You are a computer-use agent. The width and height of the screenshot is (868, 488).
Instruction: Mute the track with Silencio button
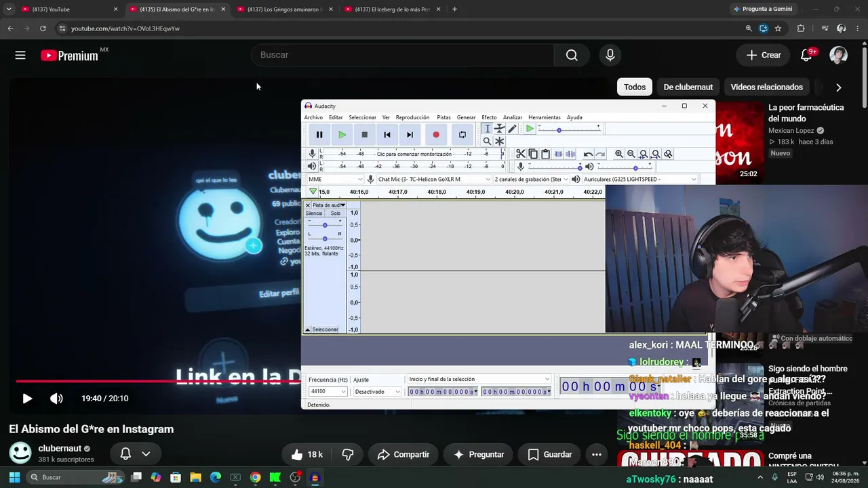point(314,213)
